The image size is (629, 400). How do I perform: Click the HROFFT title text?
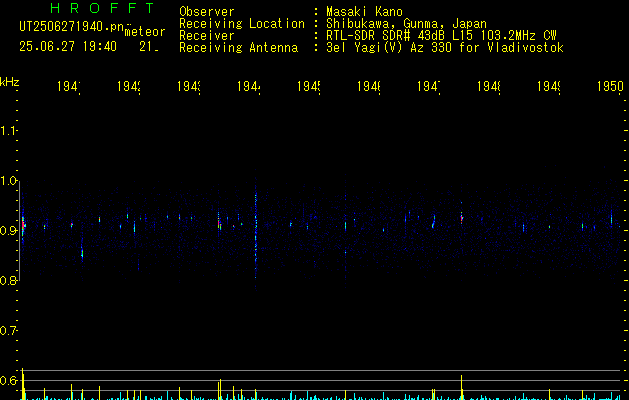pos(103,8)
